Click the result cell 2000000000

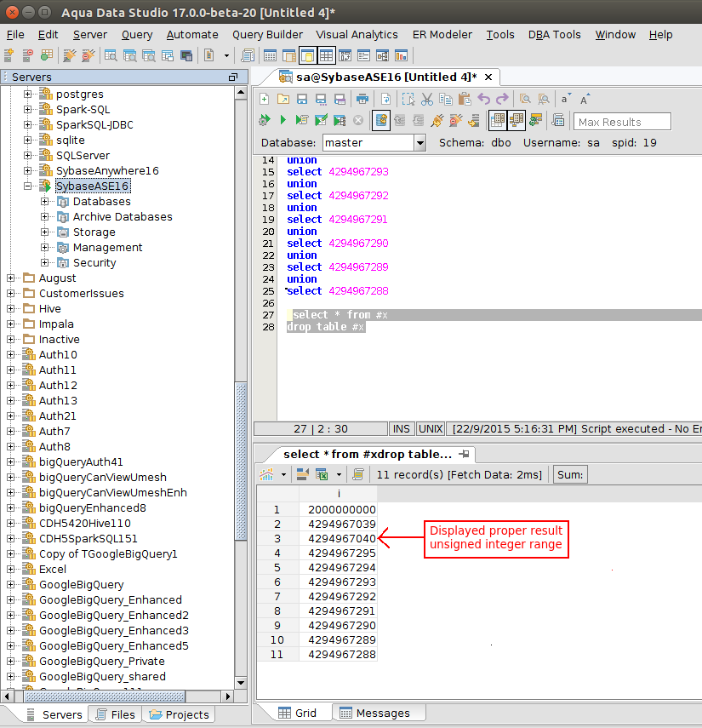pos(339,510)
